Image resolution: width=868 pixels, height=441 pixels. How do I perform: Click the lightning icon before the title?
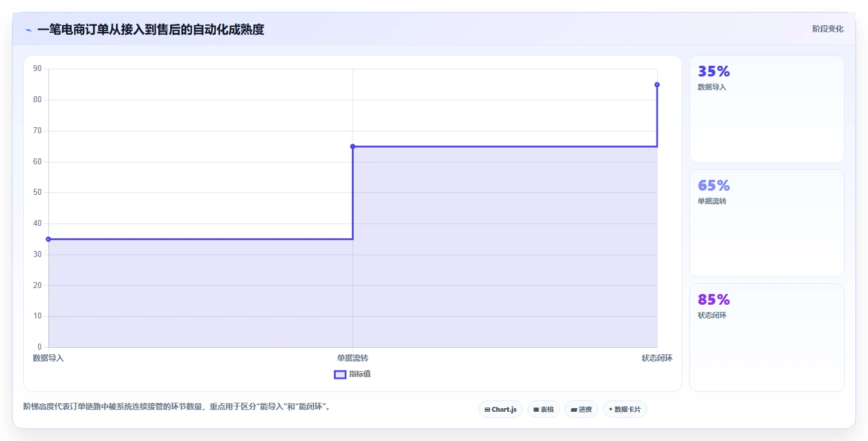[29, 30]
